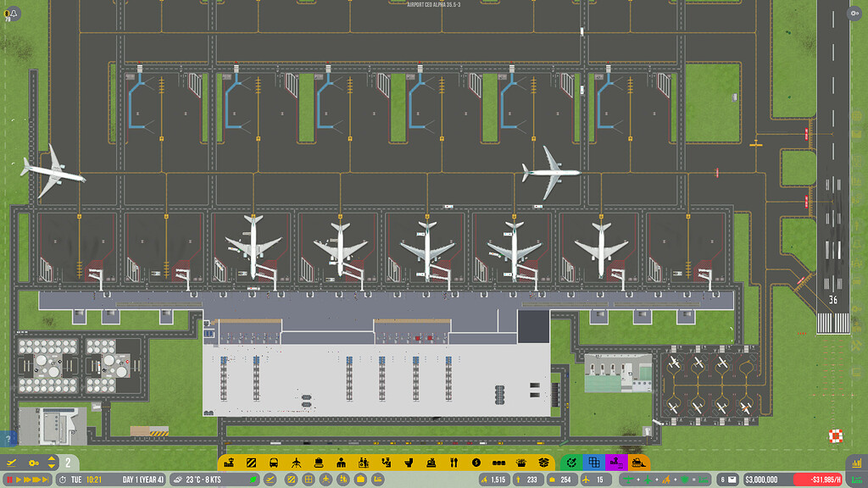Click the $3,000,000 balance display
This screenshot has height=488, width=868.
point(761,479)
